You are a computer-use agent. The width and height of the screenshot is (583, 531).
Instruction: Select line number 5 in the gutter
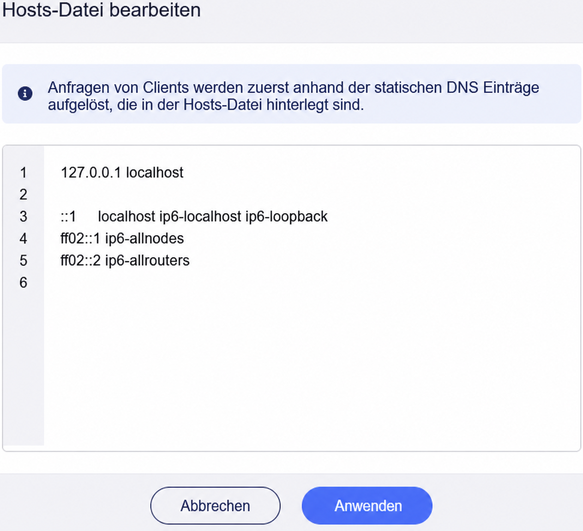23,260
